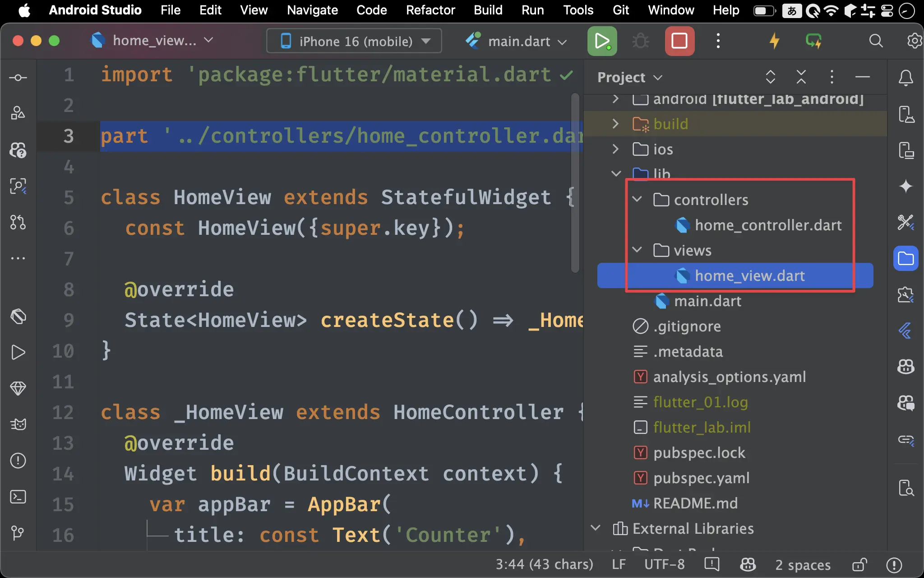
Task: Open Logcat cat icon tool window
Action: coord(18,424)
